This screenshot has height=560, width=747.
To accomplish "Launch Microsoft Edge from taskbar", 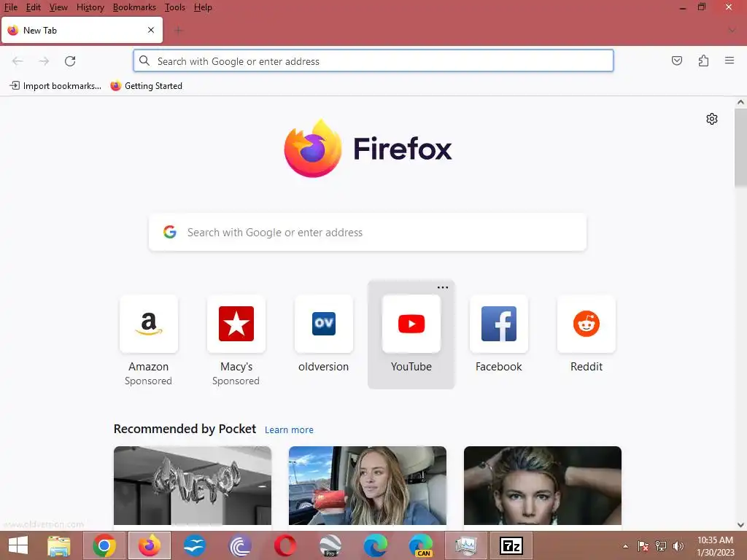I will coord(376,545).
